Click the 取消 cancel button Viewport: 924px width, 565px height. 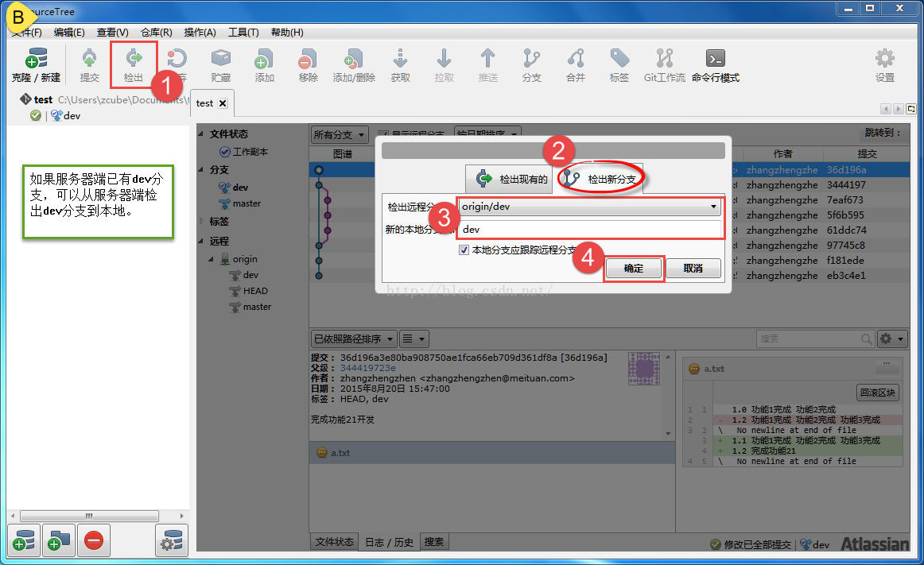693,268
